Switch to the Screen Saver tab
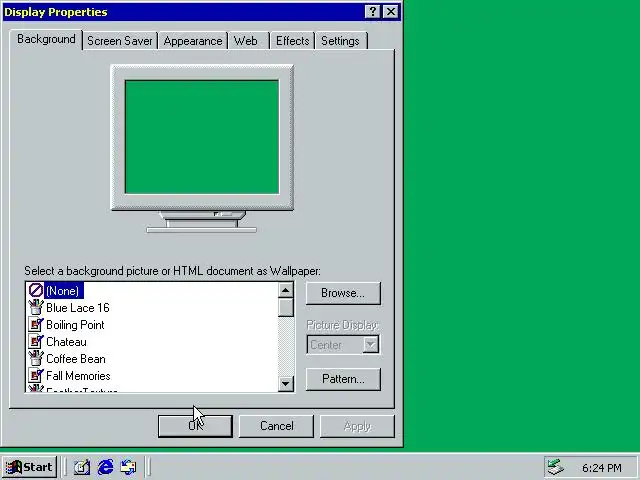Image resolution: width=640 pixels, height=480 pixels. click(x=120, y=41)
